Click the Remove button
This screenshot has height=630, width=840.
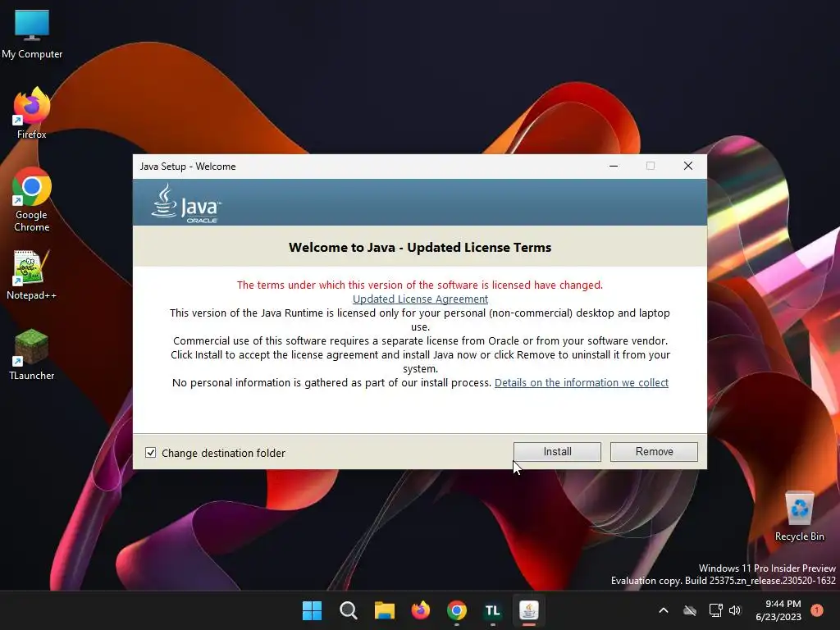point(654,452)
